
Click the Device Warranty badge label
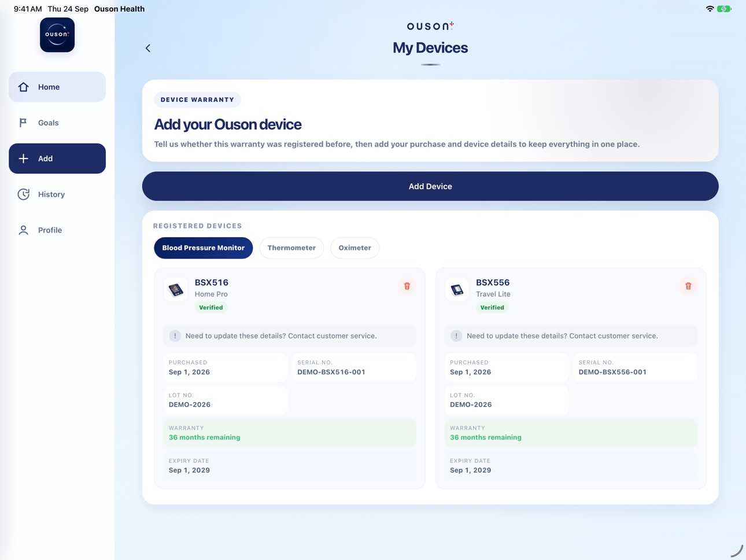197,100
